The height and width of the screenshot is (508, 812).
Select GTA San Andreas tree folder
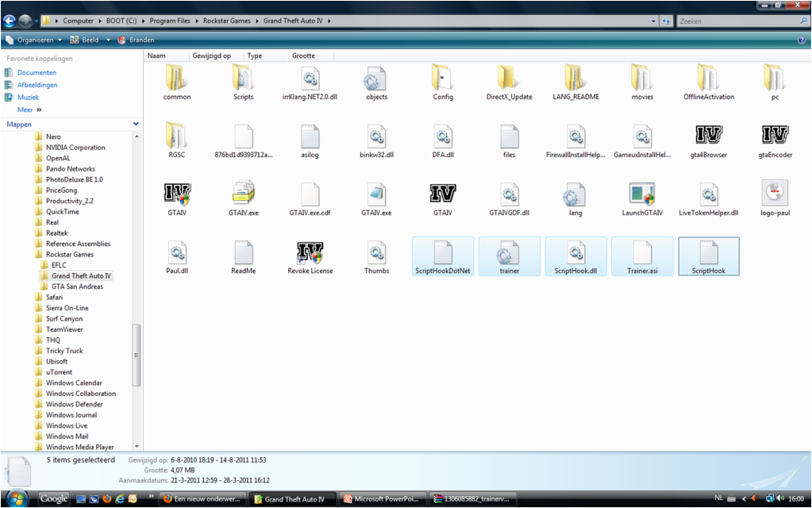pos(77,287)
